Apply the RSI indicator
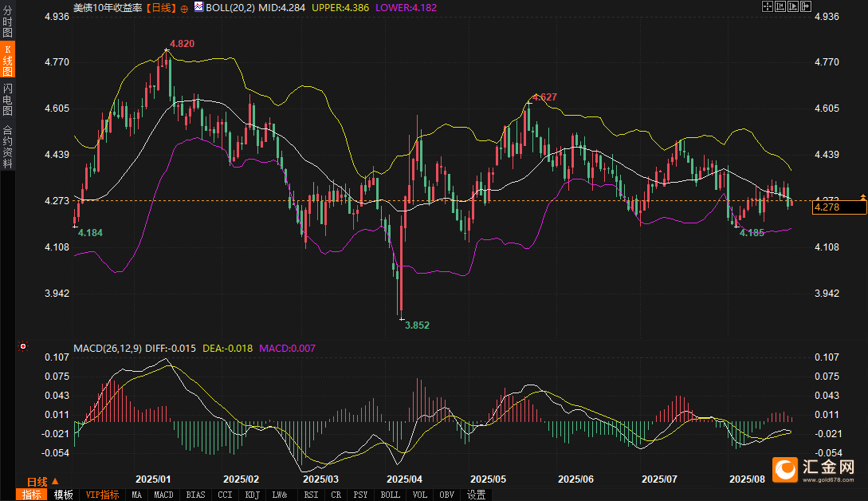Image resolution: width=868 pixels, height=501 pixels. click(x=311, y=495)
